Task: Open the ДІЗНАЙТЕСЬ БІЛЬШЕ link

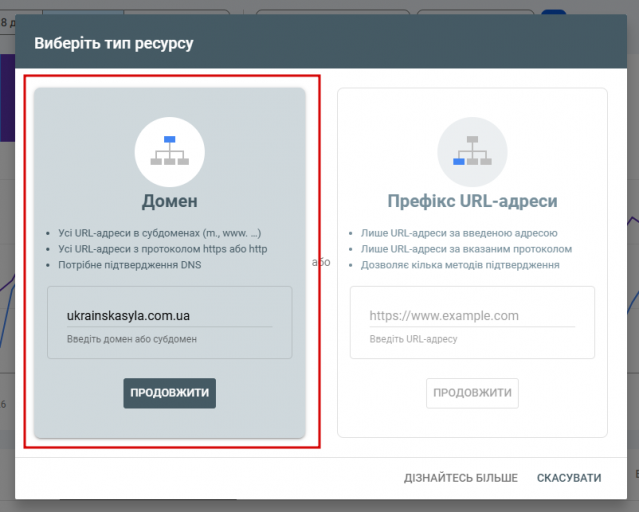Action: click(x=461, y=478)
